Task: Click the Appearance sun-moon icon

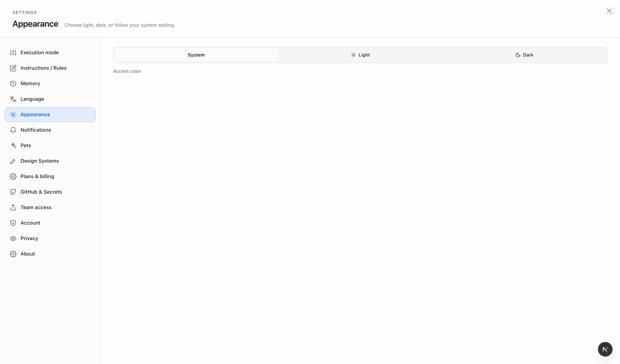Action: coord(13,115)
